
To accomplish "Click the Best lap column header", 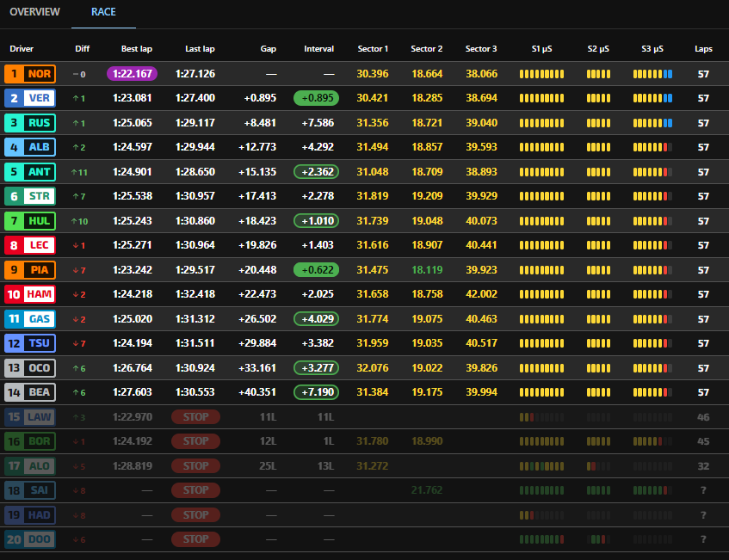I will pyautogui.click(x=137, y=49).
